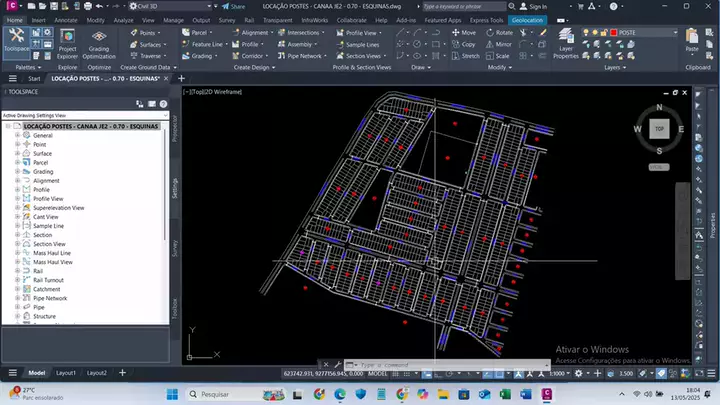
Task: Switch to Prospector vertical tab
Action: click(174, 129)
